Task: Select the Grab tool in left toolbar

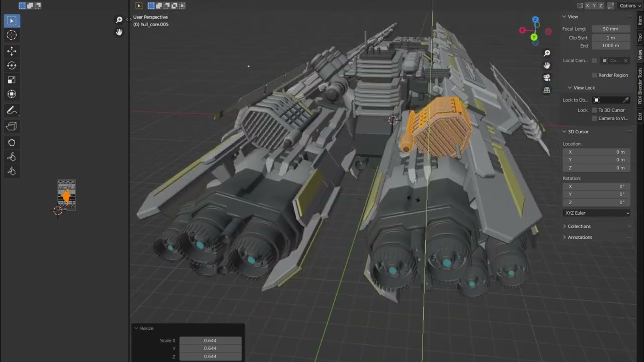Action: tap(12, 142)
